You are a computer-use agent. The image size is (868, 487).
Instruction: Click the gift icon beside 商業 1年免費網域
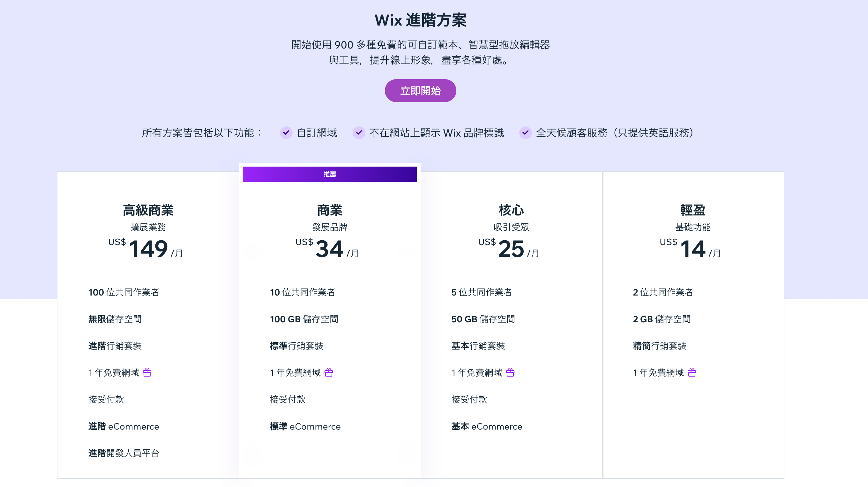click(x=329, y=373)
